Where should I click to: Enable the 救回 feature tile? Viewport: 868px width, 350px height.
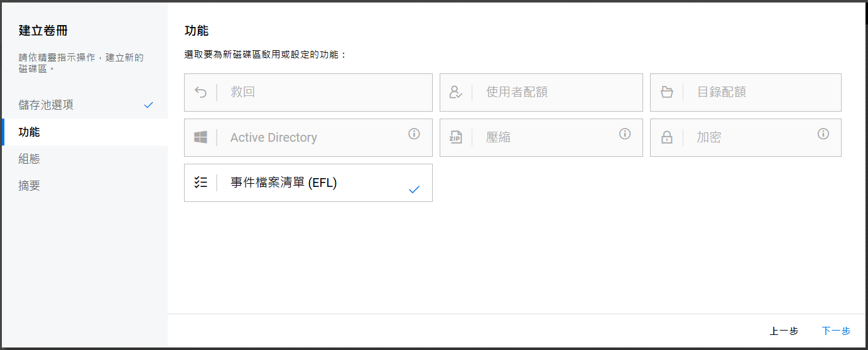tap(308, 92)
